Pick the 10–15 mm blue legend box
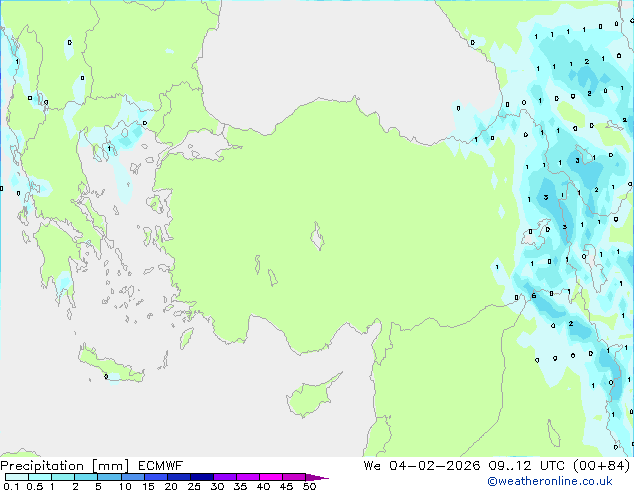This screenshot has width=634, height=490. point(133,477)
